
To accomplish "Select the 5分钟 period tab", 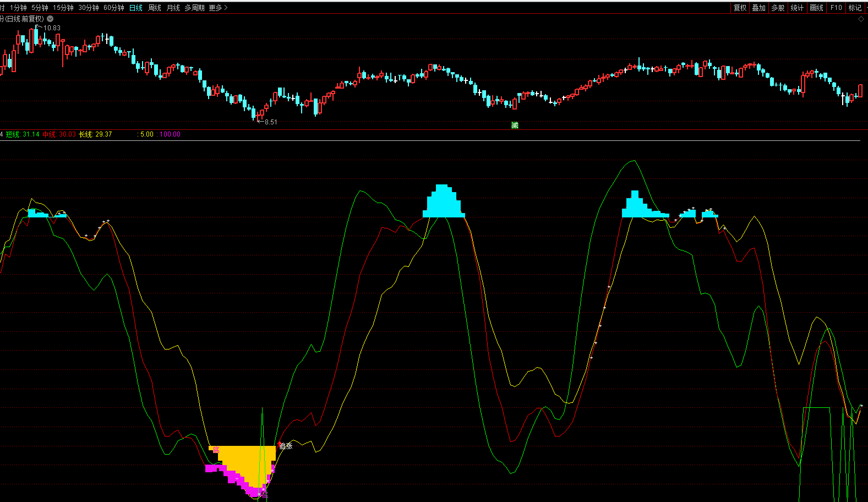I will (x=40, y=8).
